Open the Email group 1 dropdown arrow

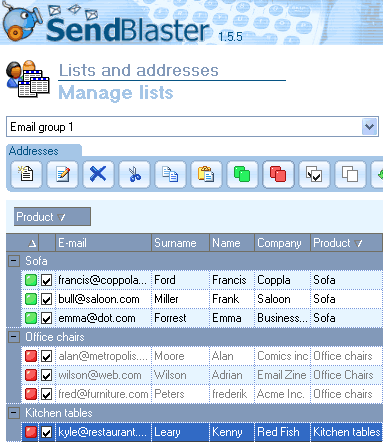(369, 127)
